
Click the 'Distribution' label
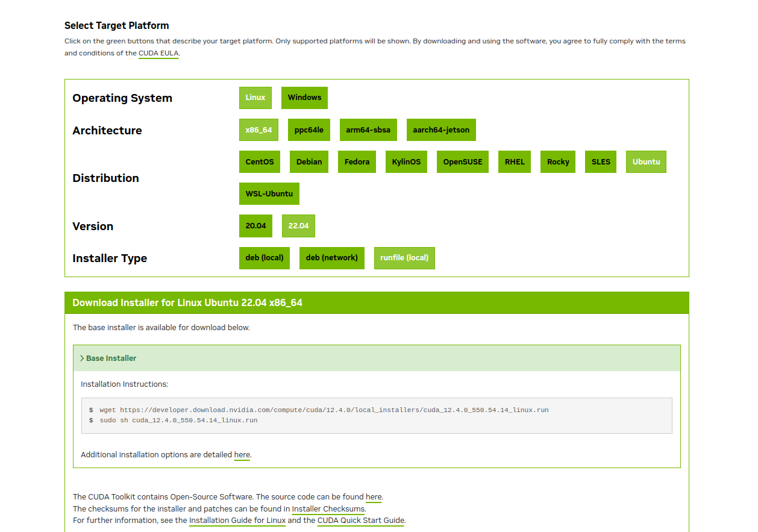105,178
